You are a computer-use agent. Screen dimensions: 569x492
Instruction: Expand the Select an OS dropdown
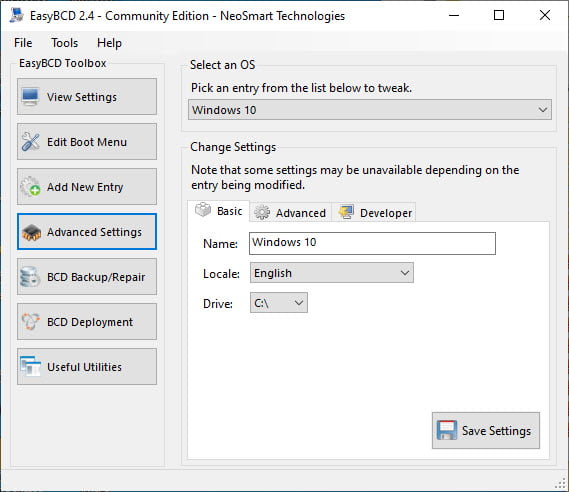tap(370, 110)
